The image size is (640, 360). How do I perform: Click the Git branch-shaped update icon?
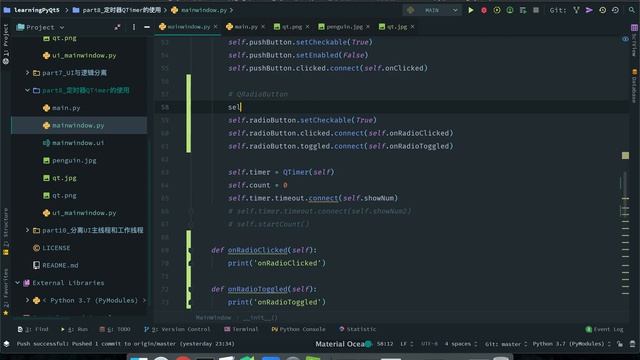(x=576, y=10)
